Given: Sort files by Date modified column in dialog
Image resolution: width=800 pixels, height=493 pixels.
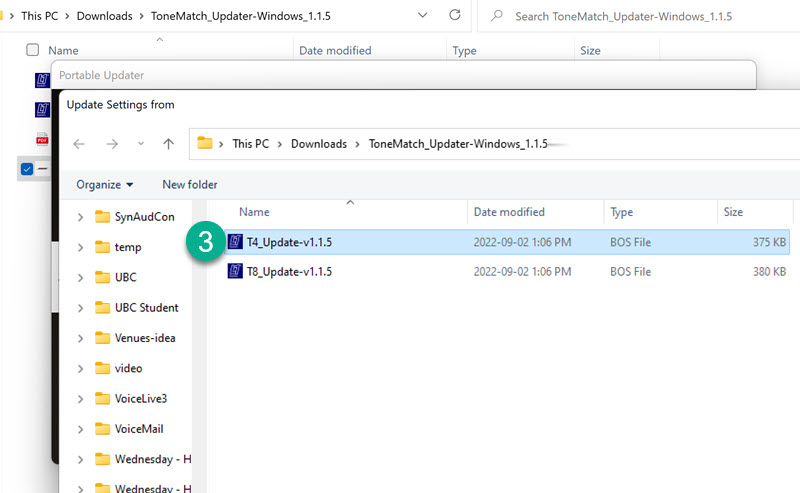Looking at the screenshot, I should click(x=509, y=212).
